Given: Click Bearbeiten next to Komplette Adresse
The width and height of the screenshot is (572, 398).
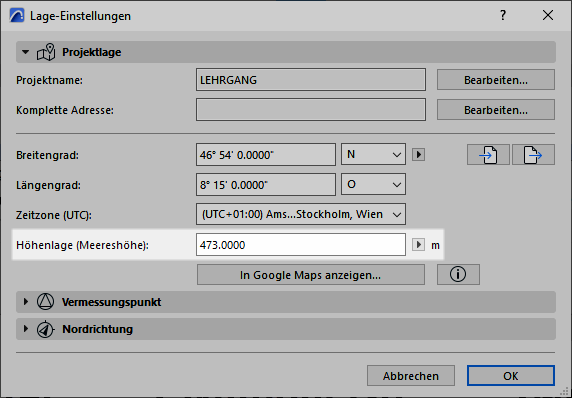Looking at the screenshot, I should 496,110.
